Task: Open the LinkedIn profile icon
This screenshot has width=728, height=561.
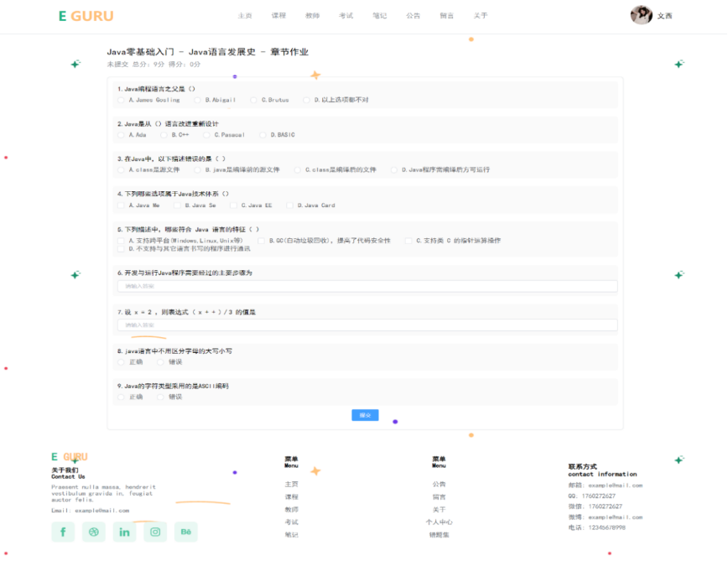Action: (124, 532)
